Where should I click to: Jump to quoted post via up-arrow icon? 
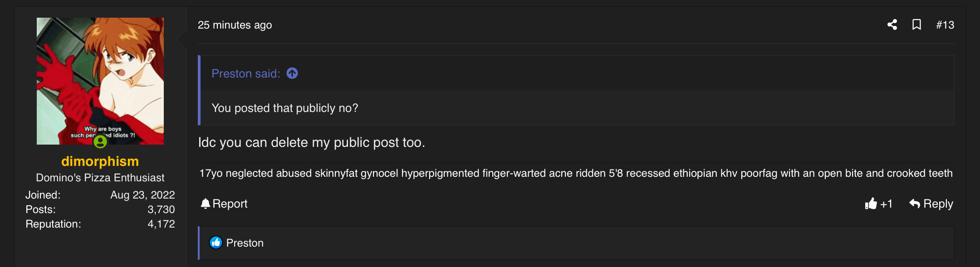pos(292,73)
